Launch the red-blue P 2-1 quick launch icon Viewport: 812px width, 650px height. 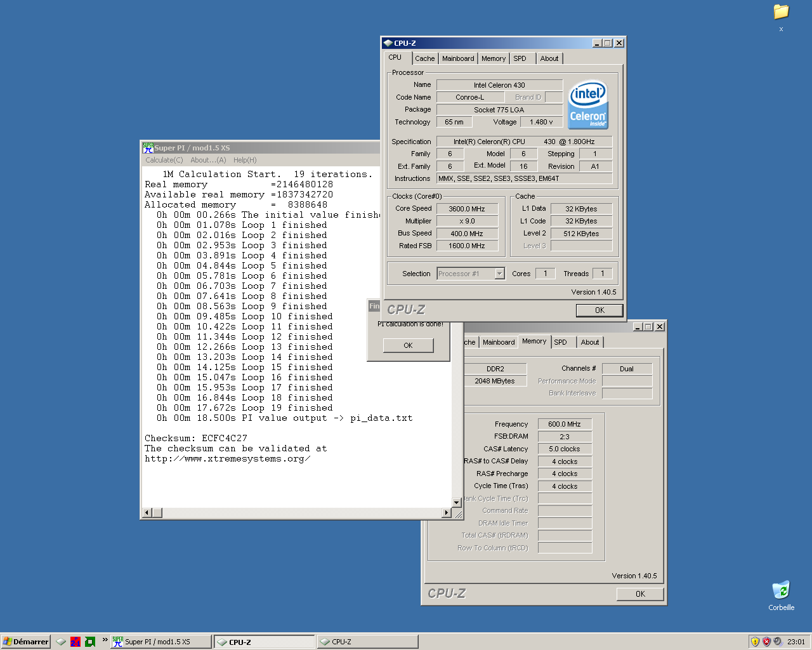tap(75, 642)
